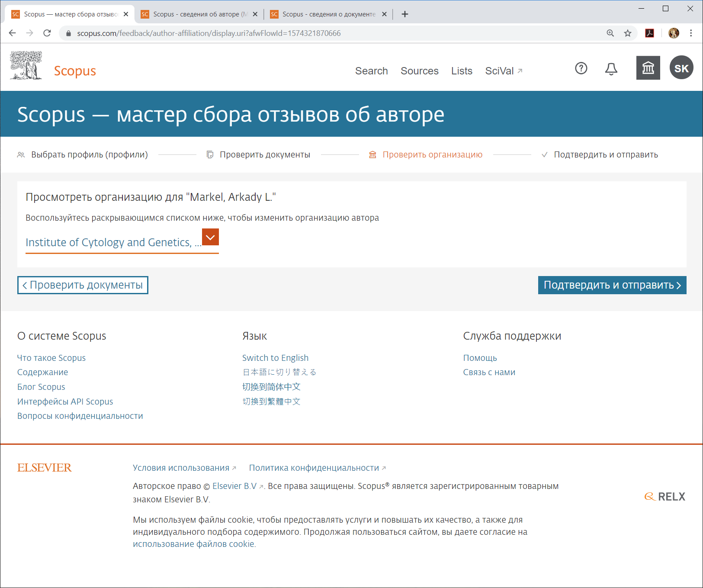Open the 'Содержание' footer link
This screenshot has height=588, width=703.
coord(42,372)
